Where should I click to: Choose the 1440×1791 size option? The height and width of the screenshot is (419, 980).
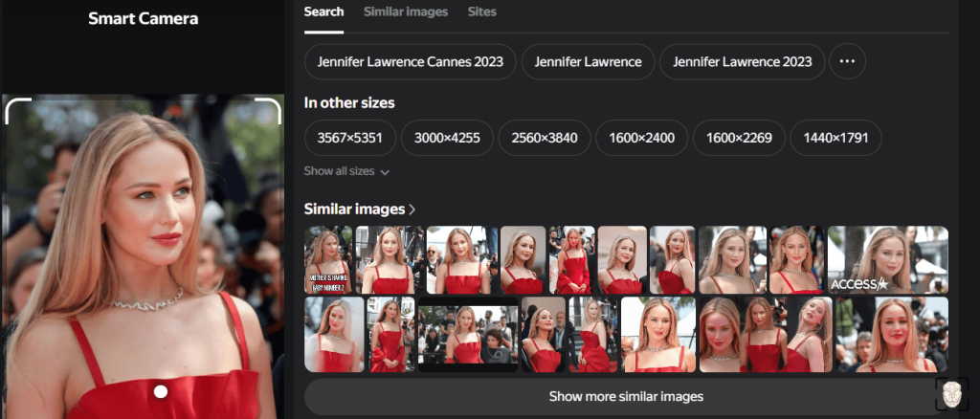coord(835,138)
